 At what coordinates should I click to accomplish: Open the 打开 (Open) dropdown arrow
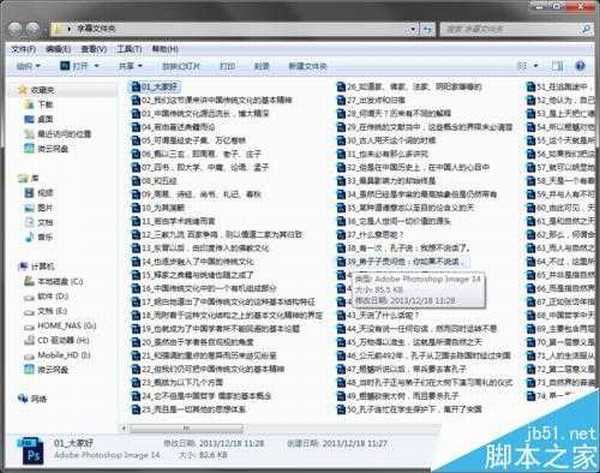96,67
